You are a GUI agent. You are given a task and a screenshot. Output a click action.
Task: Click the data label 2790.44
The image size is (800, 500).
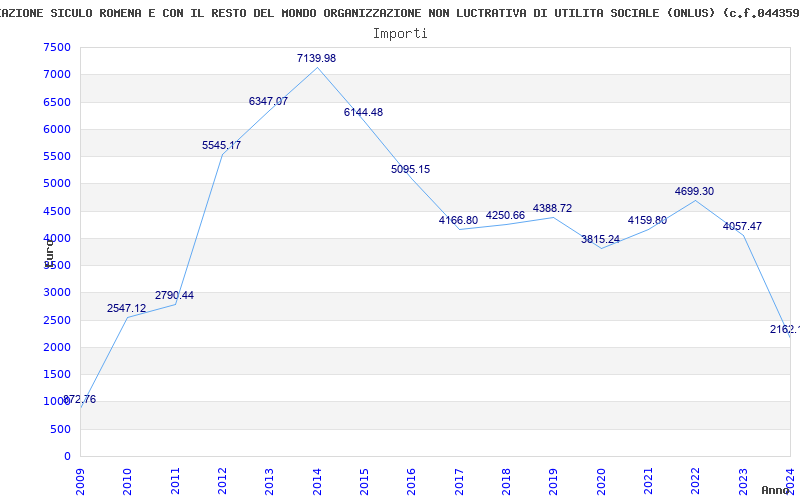click(x=174, y=295)
